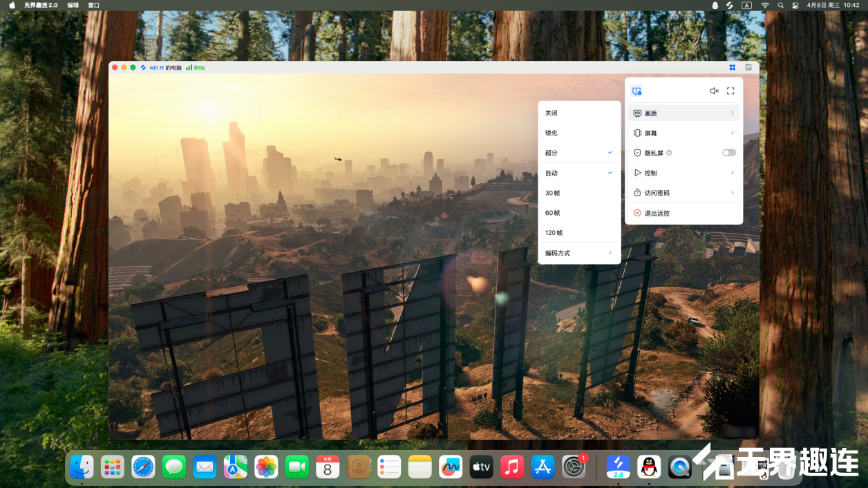Open 无界趣连 2.0 app in the dock
868x488 pixels.
point(618,467)
